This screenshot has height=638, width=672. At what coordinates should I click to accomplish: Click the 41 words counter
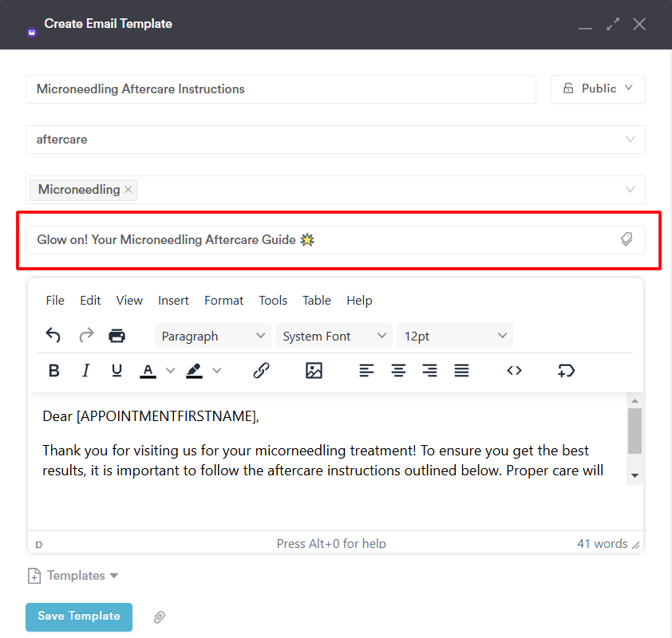602,543
